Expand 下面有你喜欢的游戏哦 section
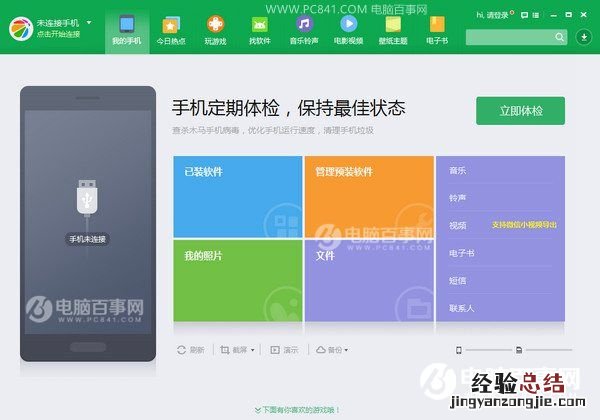600x420 pixels. 297,410
